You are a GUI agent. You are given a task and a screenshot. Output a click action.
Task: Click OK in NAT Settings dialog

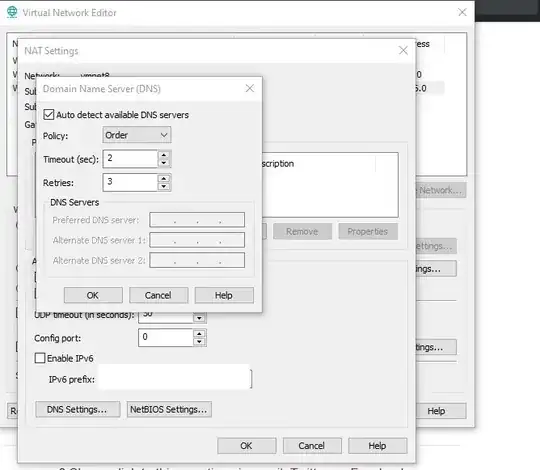tap(247, 446)
